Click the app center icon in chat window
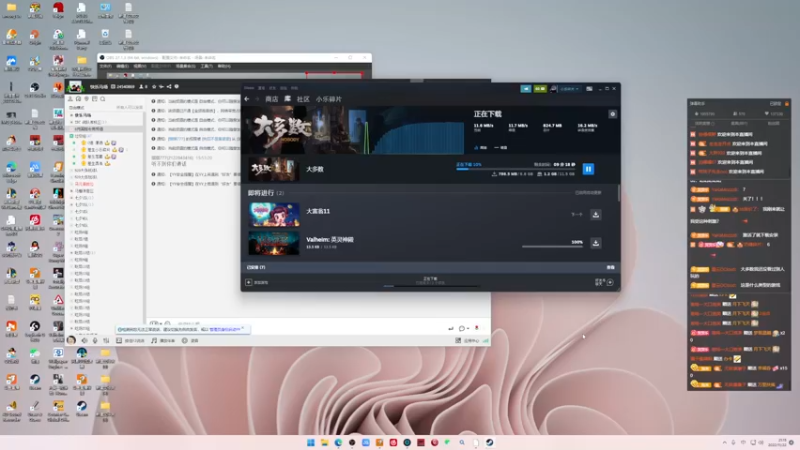The image size is (800, 450). click(x=458, y=340)
